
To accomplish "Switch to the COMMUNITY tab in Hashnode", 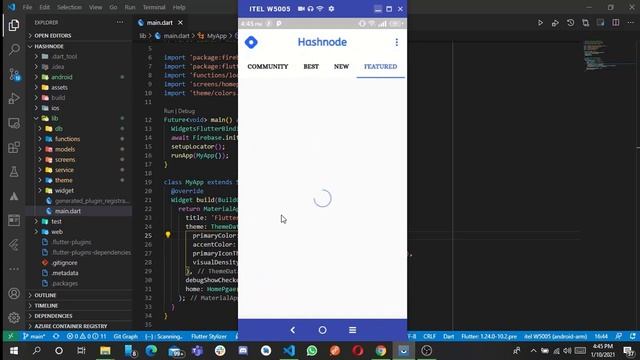I will point(268,67).
